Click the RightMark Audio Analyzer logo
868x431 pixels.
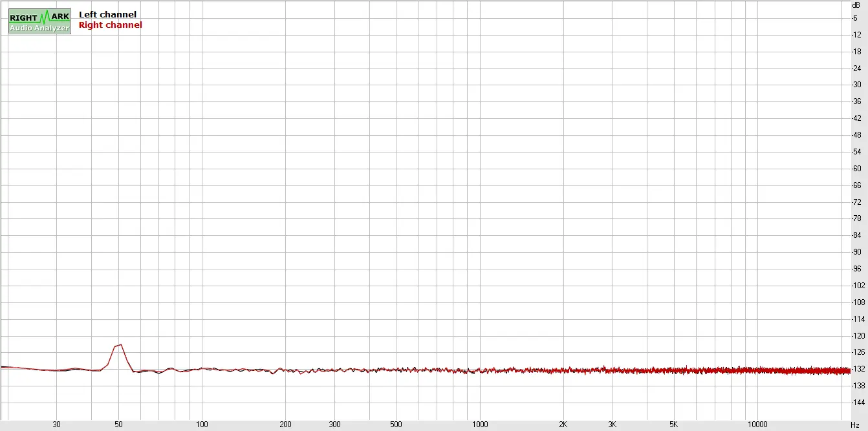coord(39,21)
